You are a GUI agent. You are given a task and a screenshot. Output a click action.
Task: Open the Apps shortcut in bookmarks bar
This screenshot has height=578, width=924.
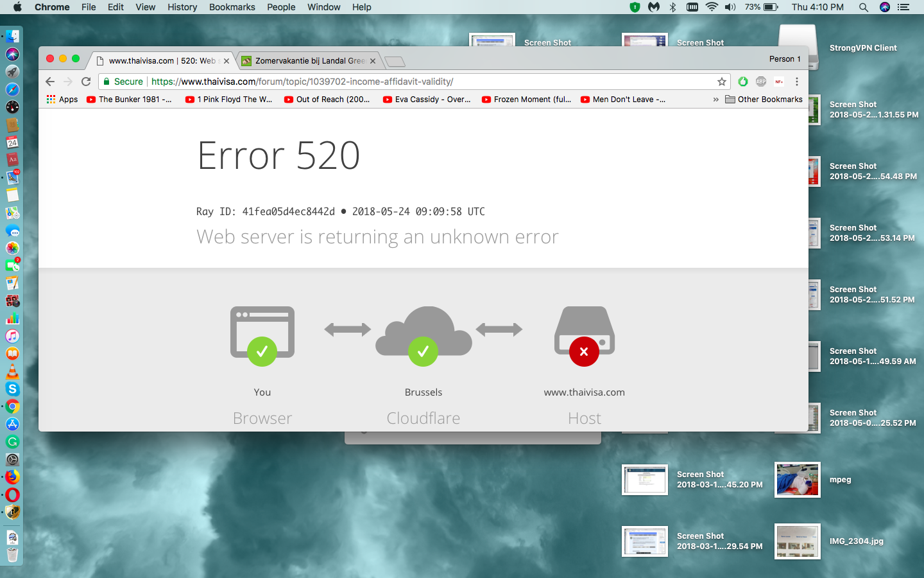(x=62, y=100)
